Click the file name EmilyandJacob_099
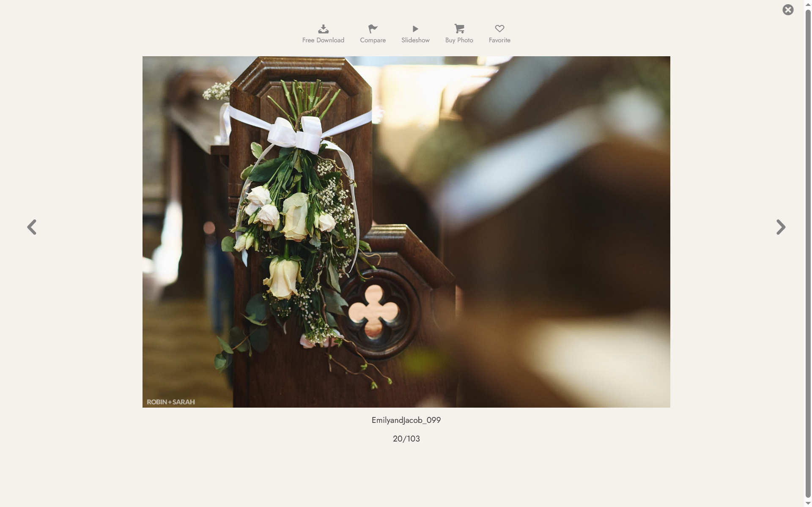This screenshot has height=507, width=812. tap(406, 420)
